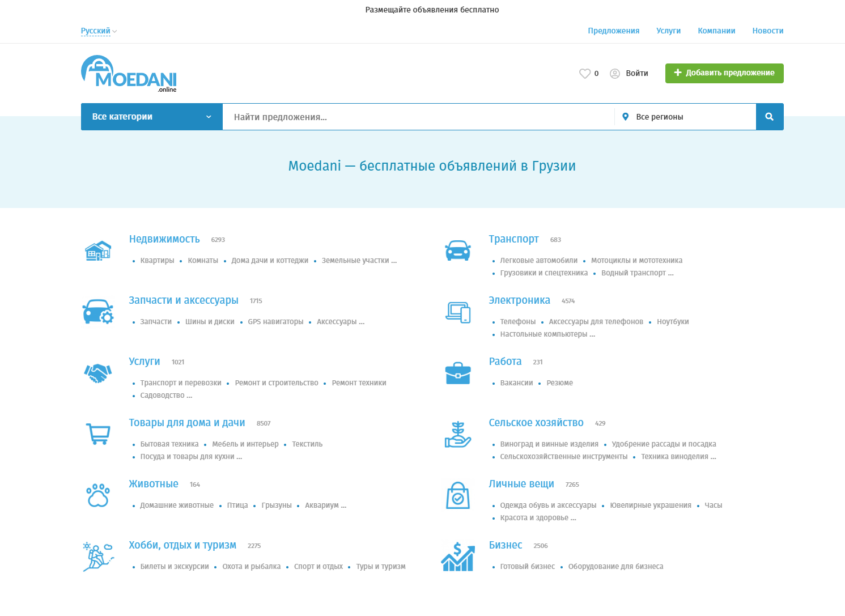The height and width of the screenshot is (616, 845).
Task: Click the Комнаты subcategory
Action: coord(203,261)
